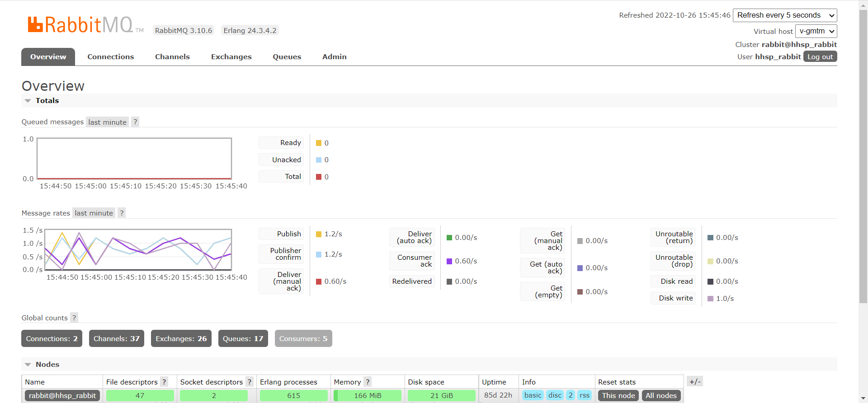Viewport: 868px width, 403px height.
Task: Open the Queues: 17 count
Action: (x=243, y=338)
